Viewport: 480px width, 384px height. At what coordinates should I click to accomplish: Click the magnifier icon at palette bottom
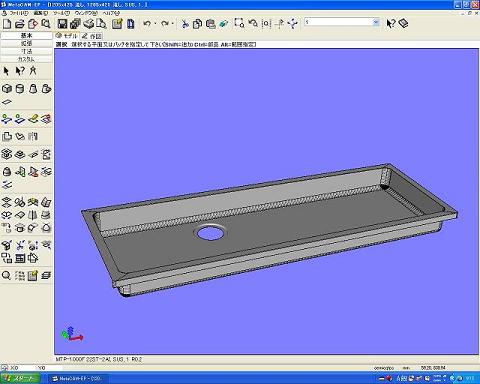(6, 275)
